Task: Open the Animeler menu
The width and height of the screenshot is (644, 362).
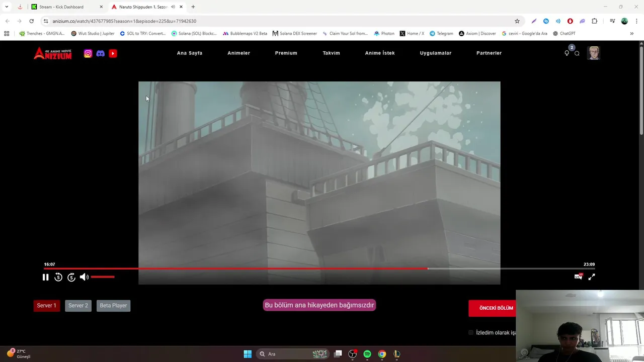Action: click(x=238, y=53)
